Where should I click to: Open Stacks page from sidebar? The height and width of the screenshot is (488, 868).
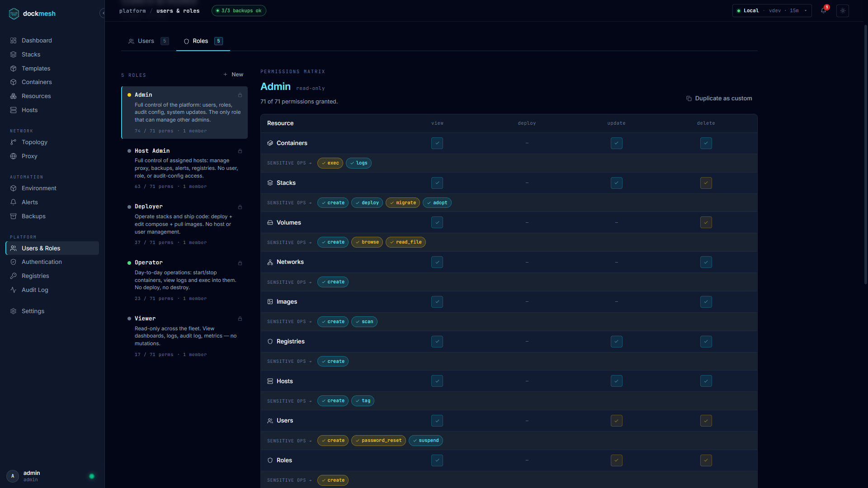tap(52, 54)
